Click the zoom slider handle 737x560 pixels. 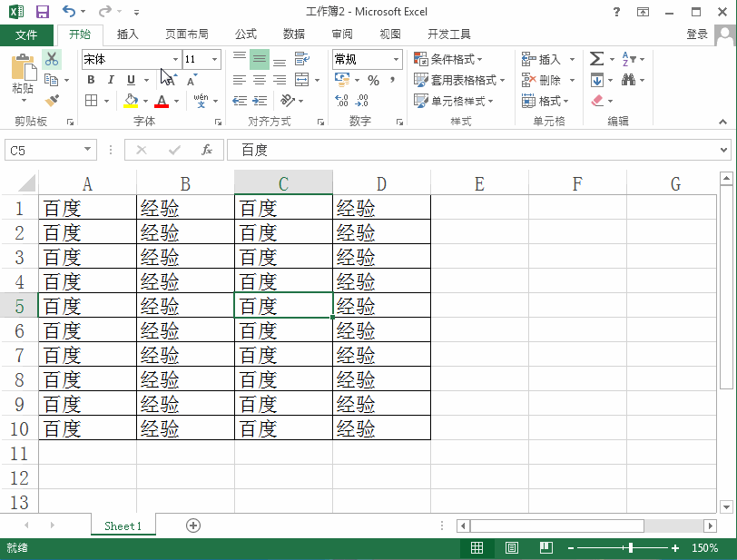[x=630, y=548]
